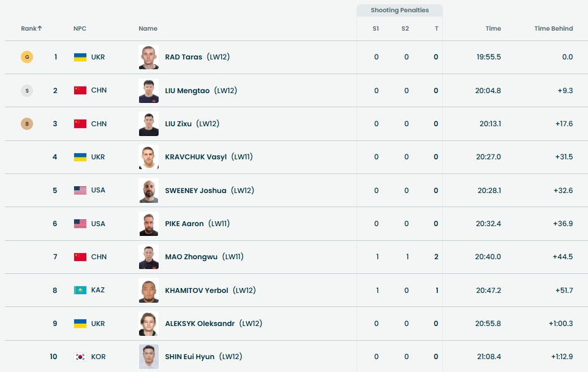Viewport: 588px width, 372px height.
Task: Open KRAVCHUK Vasyl athlete profile link
Action: 195,157
